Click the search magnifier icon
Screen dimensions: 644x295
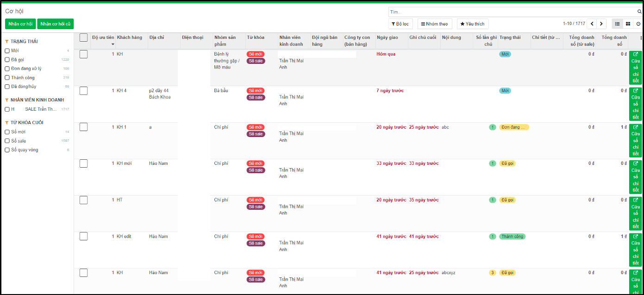(x=638, y=12)
